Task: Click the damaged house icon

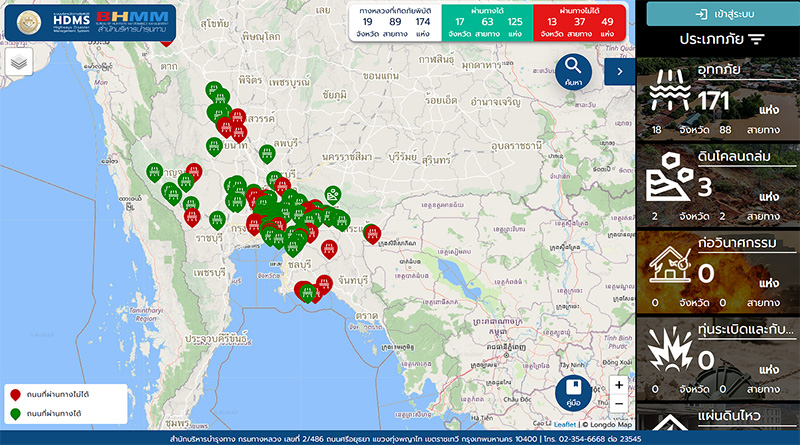Action: 669,264
